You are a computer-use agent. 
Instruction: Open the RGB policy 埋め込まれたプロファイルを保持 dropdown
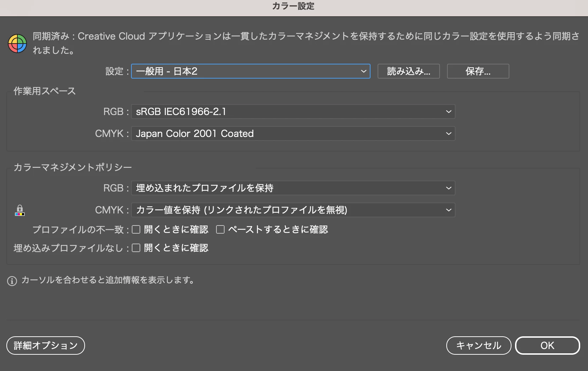[x=293, y=188]
